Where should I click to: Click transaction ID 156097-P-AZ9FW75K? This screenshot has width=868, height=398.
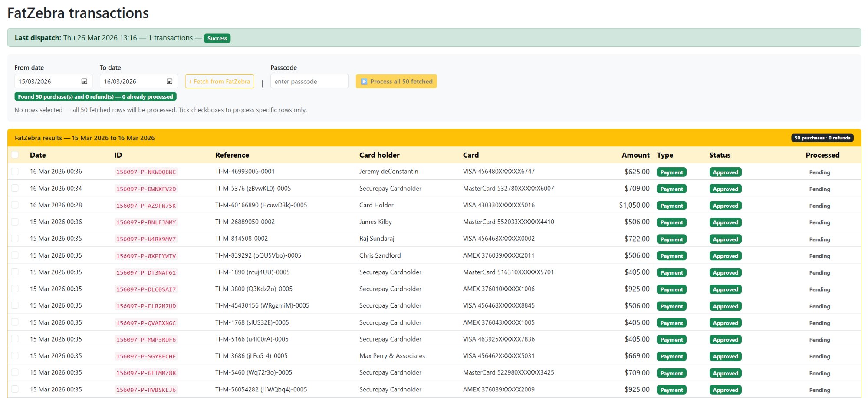point(146,206)
